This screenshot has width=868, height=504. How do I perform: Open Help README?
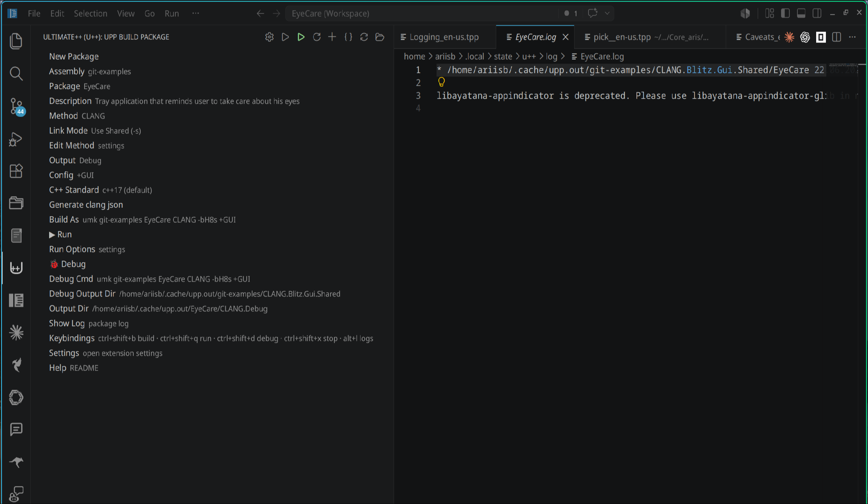74,368
